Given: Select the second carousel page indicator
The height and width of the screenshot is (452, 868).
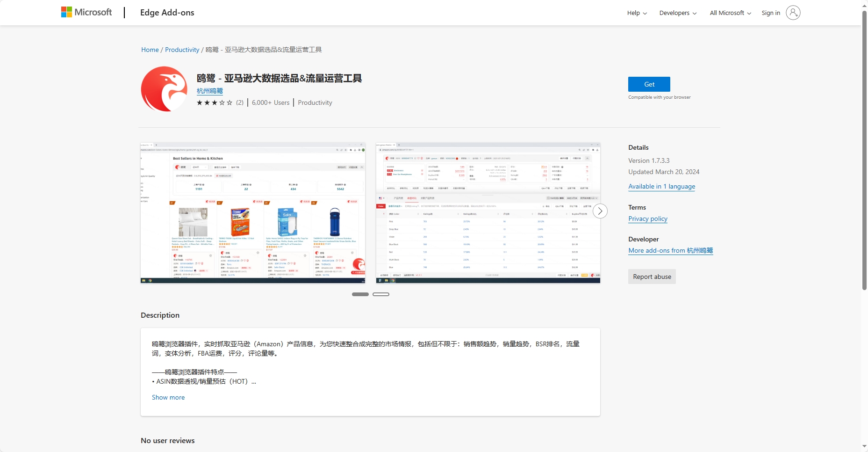Looking at the screenshot, I should [381, 294].
